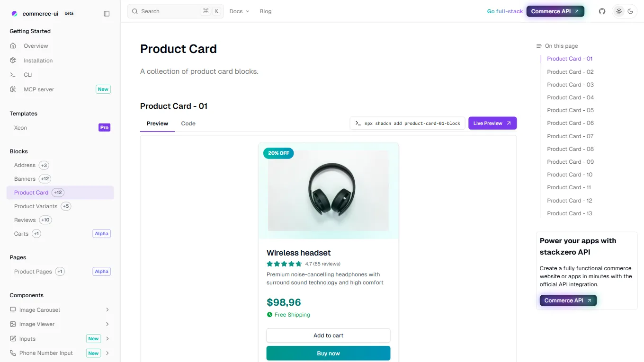Select the Phone Number Input icon
This screenshot has height=362, width=644.
coord(12,353)
